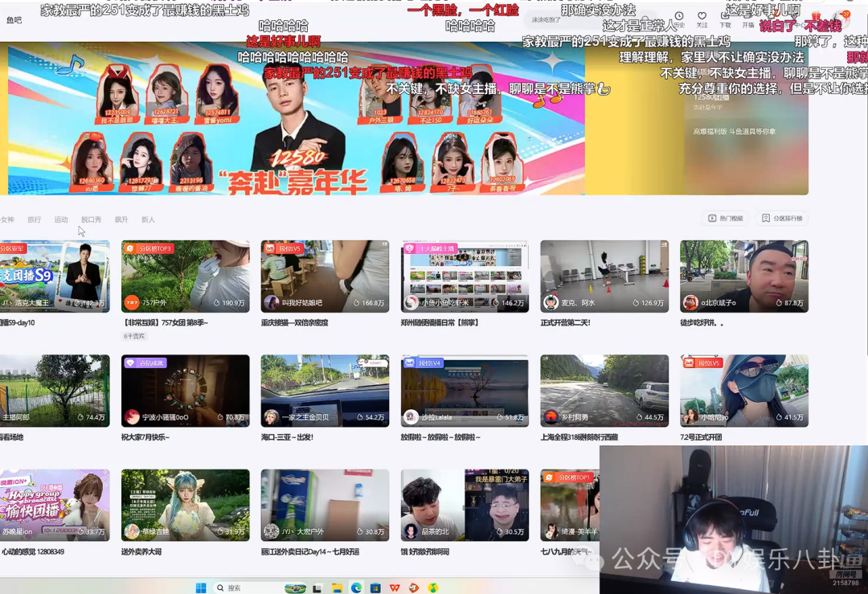Click the 麦克、阿水 streamer avatar
The width and height of the screenshot is (868, 594).
tap(551, 303)
